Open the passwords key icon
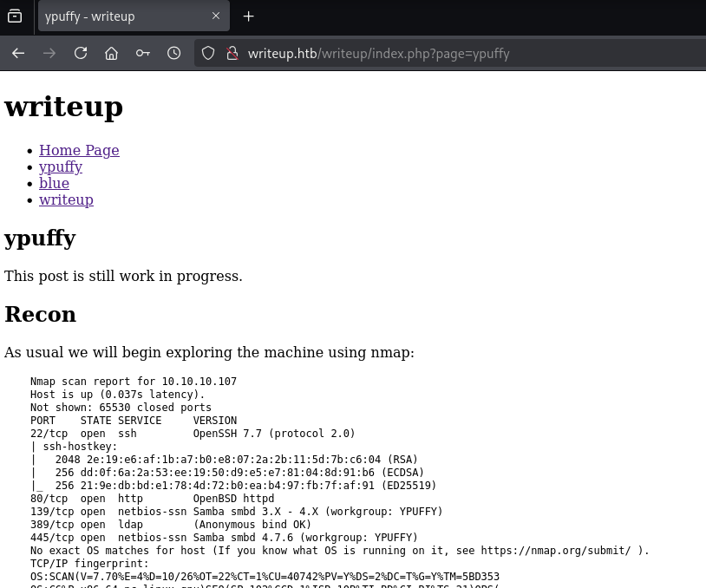The image size is (706, 588). pos(142,53)
